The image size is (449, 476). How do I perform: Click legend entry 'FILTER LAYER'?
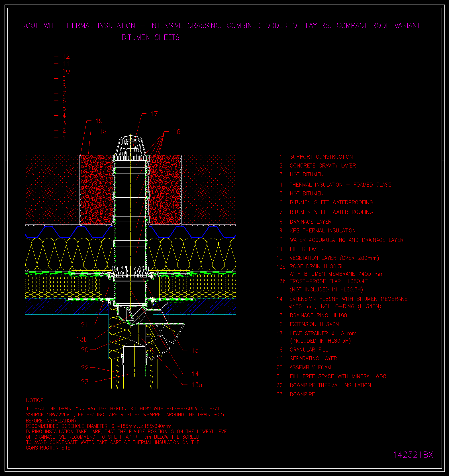[x=307, y=249]
